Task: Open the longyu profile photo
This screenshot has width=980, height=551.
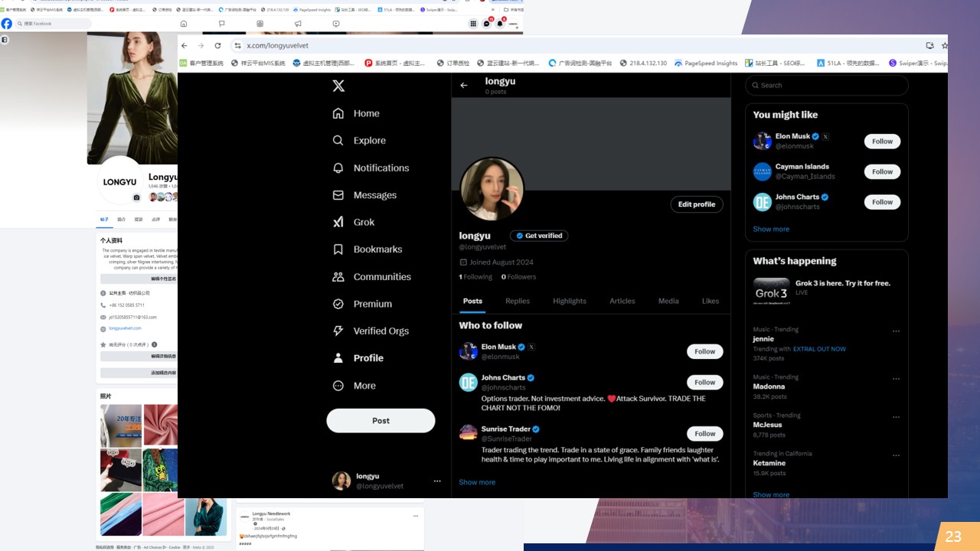Action: [492, 189]
